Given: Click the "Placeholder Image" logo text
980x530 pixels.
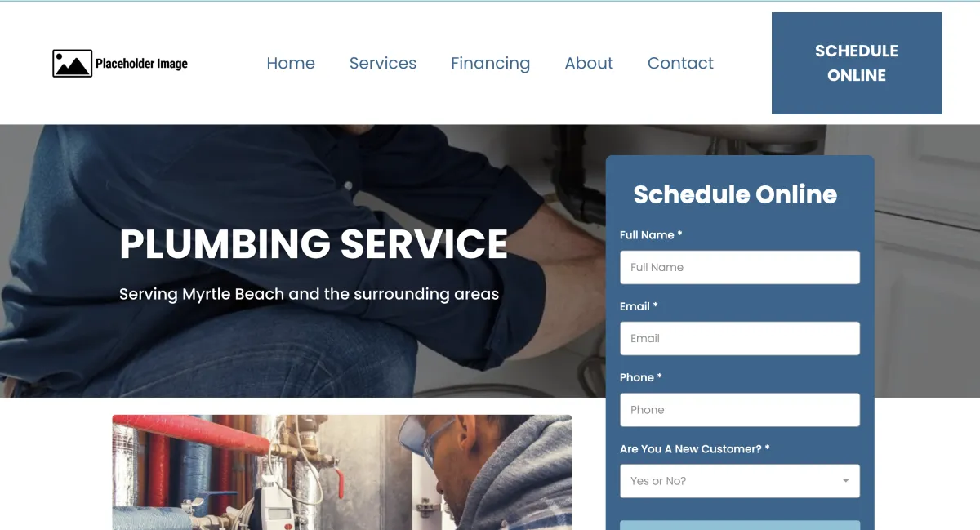Looking at the screenshot, I should [141, 64].
